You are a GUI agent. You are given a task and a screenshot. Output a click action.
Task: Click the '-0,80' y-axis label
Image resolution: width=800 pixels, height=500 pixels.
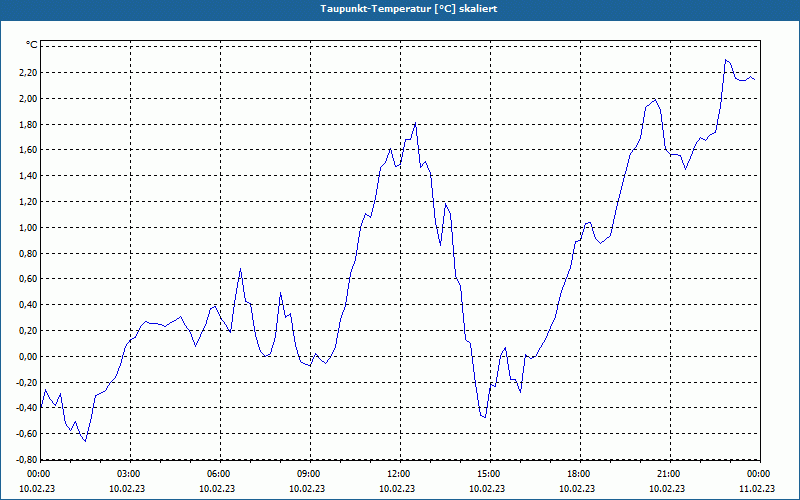28,460
